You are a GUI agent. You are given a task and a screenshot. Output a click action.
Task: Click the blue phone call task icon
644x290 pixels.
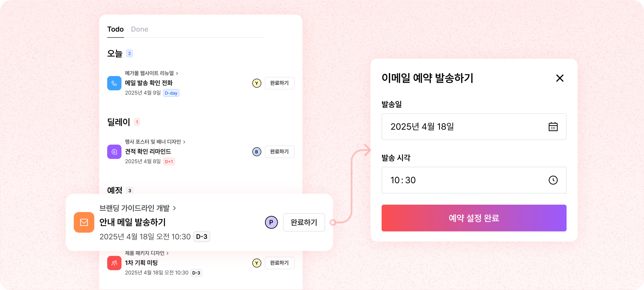click(x=114, y=83)
